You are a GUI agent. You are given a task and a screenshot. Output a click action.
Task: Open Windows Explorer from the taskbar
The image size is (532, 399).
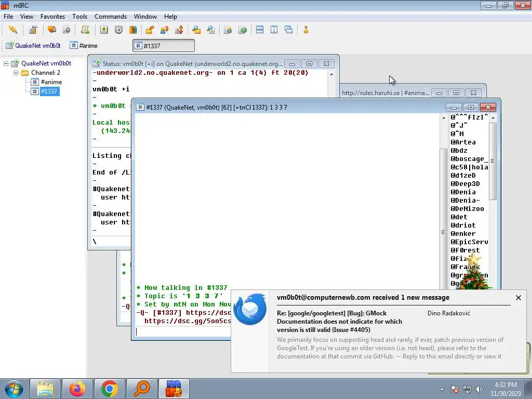(45, 389)
